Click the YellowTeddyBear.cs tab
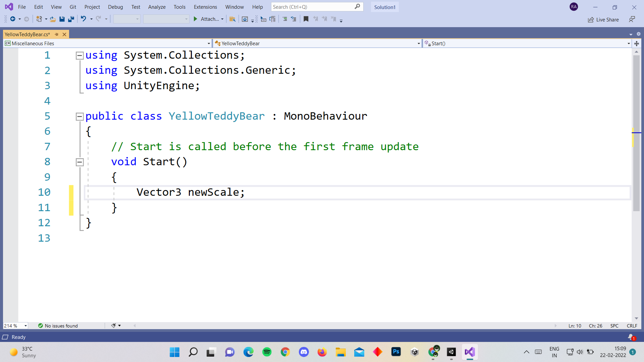644x362 pixels. [28, 34]
